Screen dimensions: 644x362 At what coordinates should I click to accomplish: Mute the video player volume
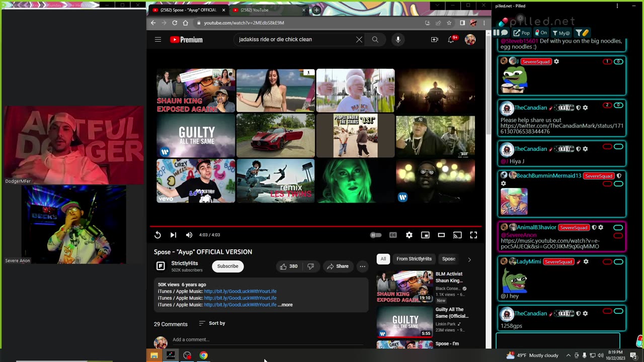pos(189,235)
